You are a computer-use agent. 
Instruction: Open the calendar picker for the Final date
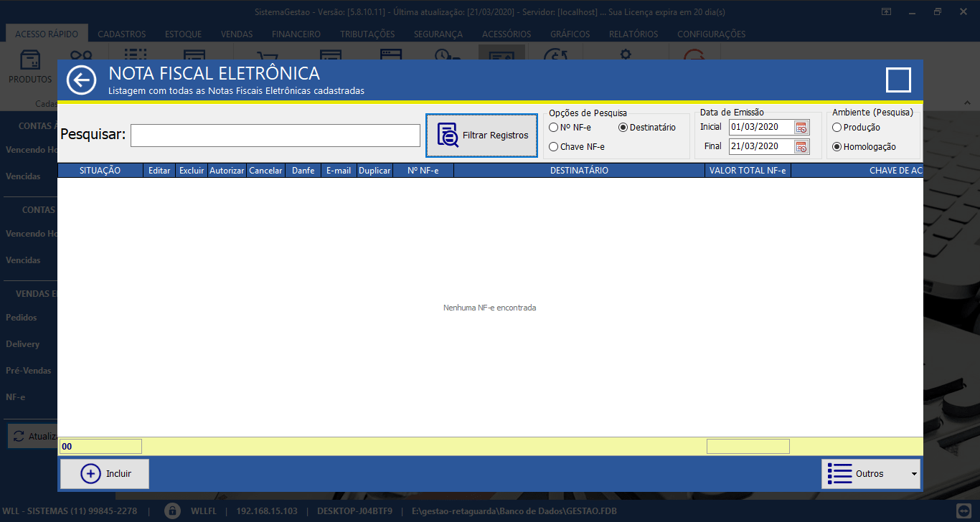801,146
